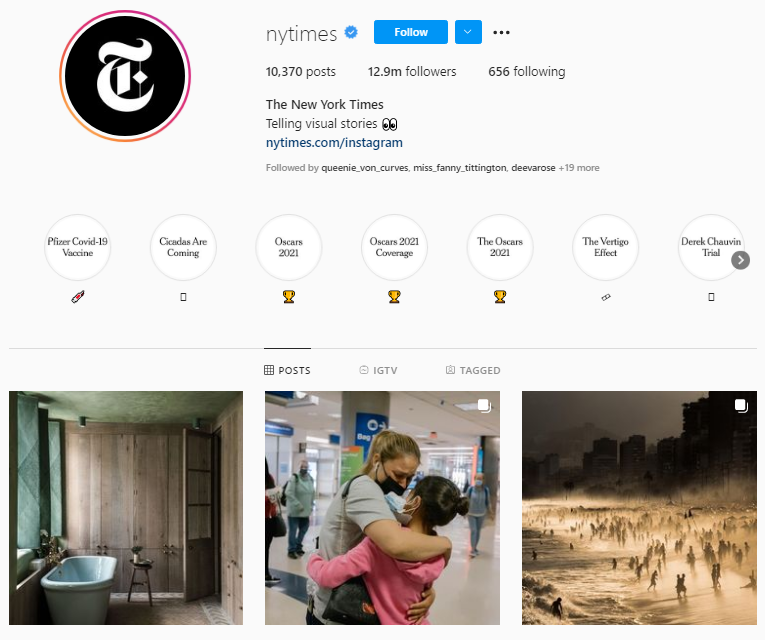The width and height of the screenshot is (765, 640).
Task: Open the nytimes profile picture story
Action: (125, 76)
